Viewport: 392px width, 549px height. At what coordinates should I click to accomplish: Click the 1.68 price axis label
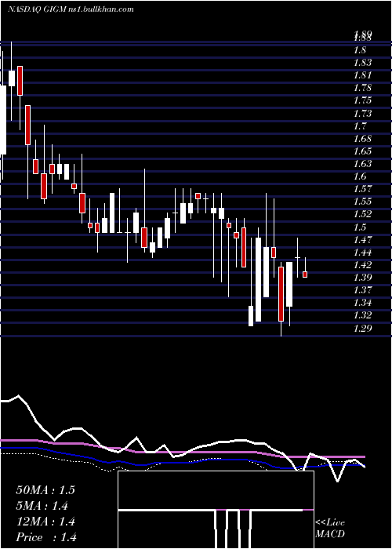click(x=362, y=139)
